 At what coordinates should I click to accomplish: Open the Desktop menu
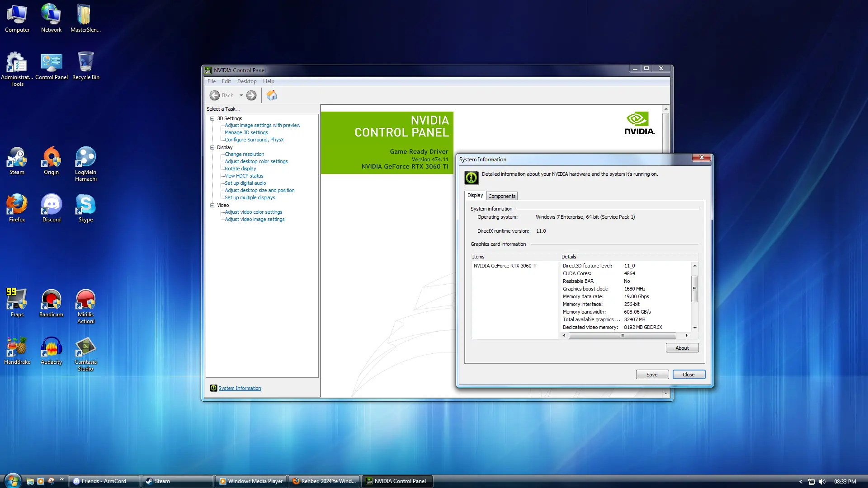[247, 81]
